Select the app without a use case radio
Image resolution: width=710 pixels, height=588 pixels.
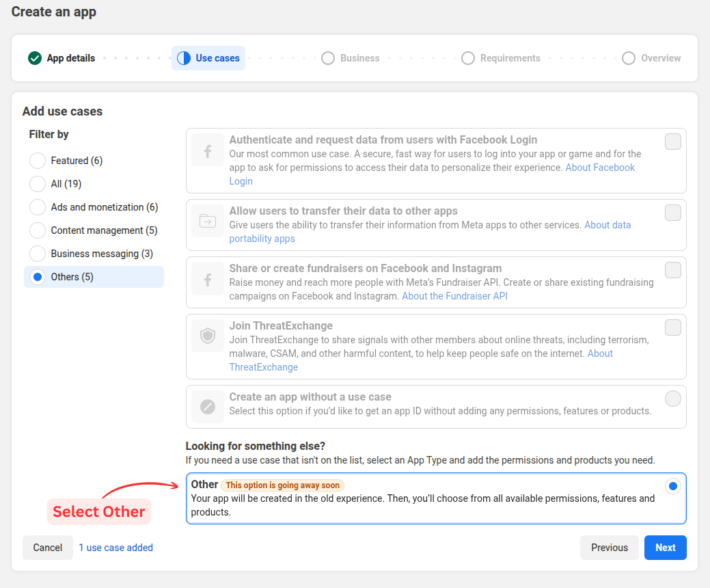673,399
